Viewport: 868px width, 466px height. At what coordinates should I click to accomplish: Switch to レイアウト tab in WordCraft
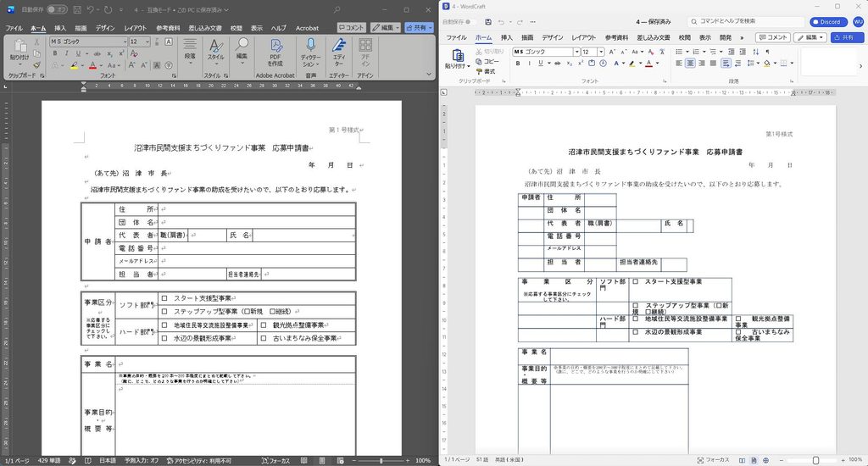583,37
